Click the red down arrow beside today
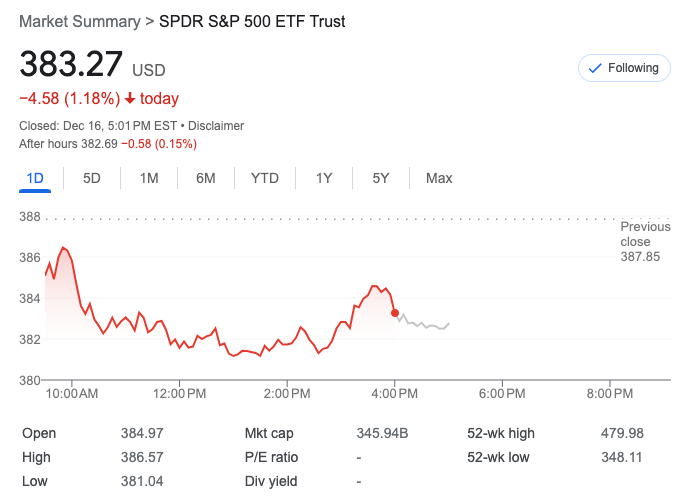The height and width of the screenshot is (500, 689). pyautogui.click(x=130, y=98)
